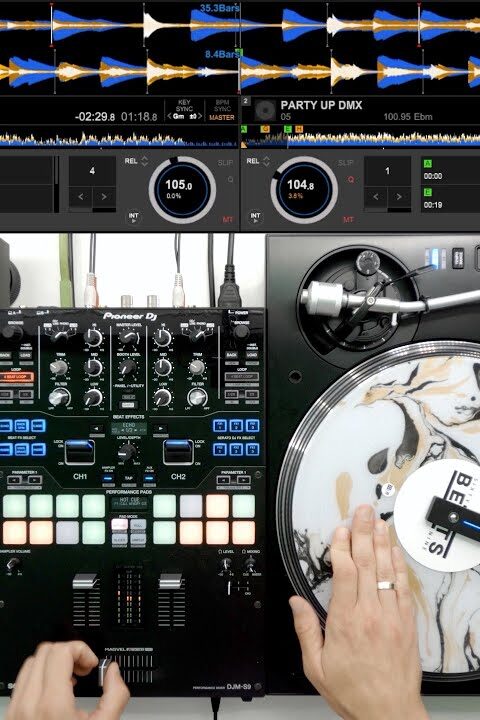Click the 8.4Bars label
The image size is (480, 720).
click(223, 54)
